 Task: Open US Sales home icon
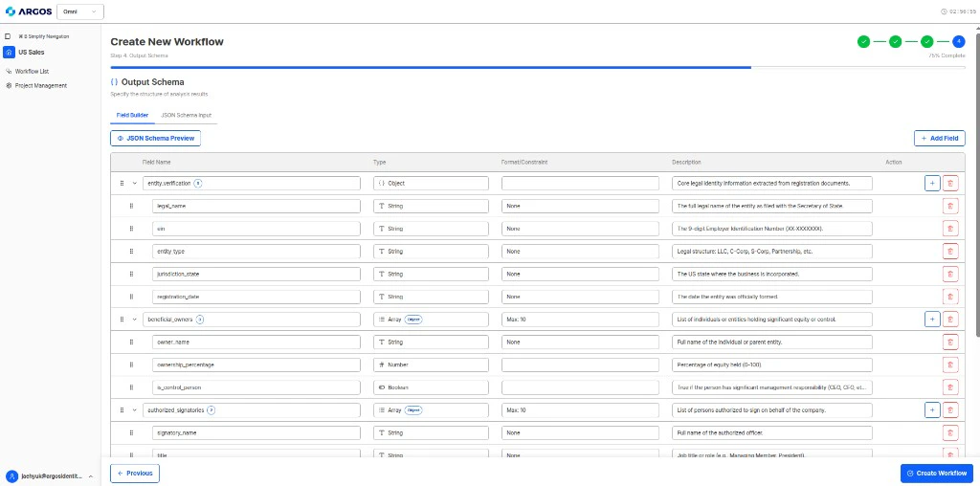pos(9,53)
